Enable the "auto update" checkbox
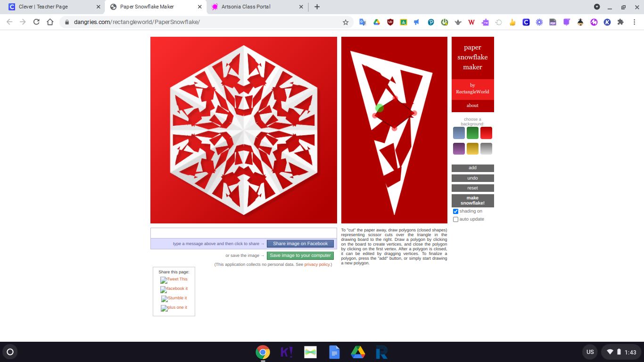 click(x=456, y=220)
